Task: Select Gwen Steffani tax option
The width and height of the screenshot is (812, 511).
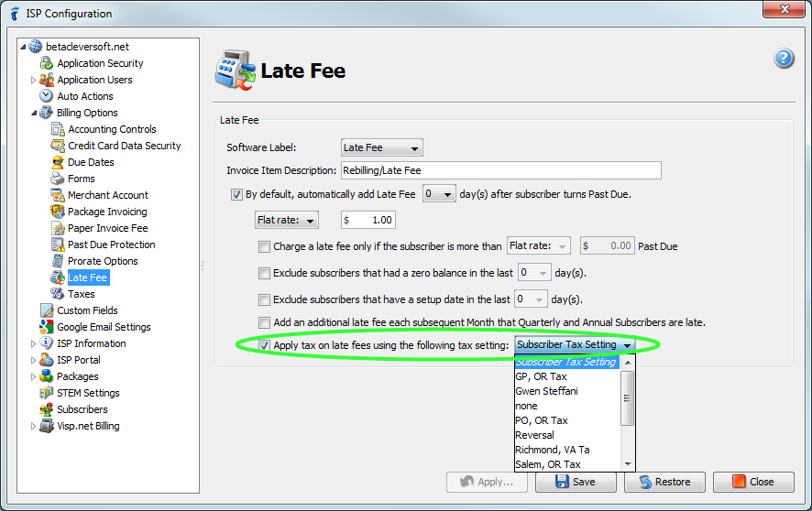Action: pos(567,391)
